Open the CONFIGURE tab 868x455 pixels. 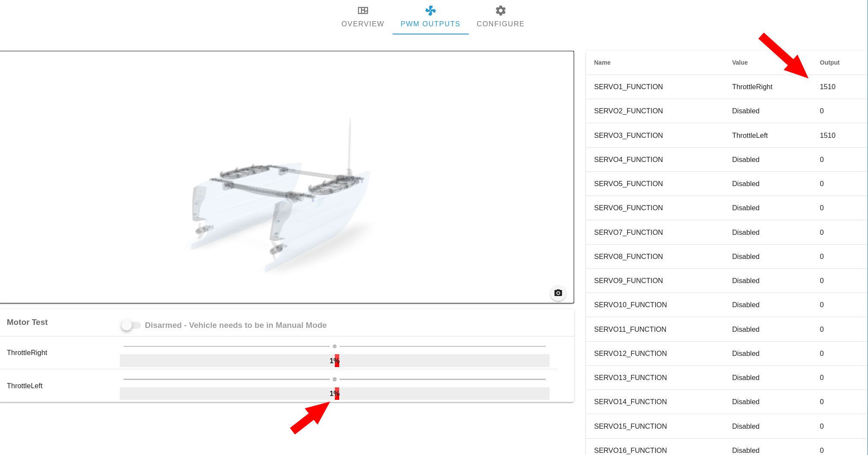click(500, 17)
